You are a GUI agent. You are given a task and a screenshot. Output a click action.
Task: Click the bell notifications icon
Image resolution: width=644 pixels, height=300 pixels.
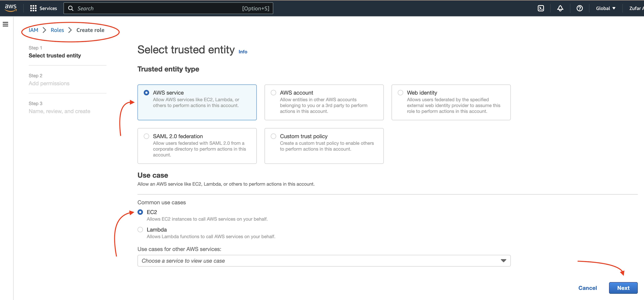pyautogui.click(x=560, y=8)
